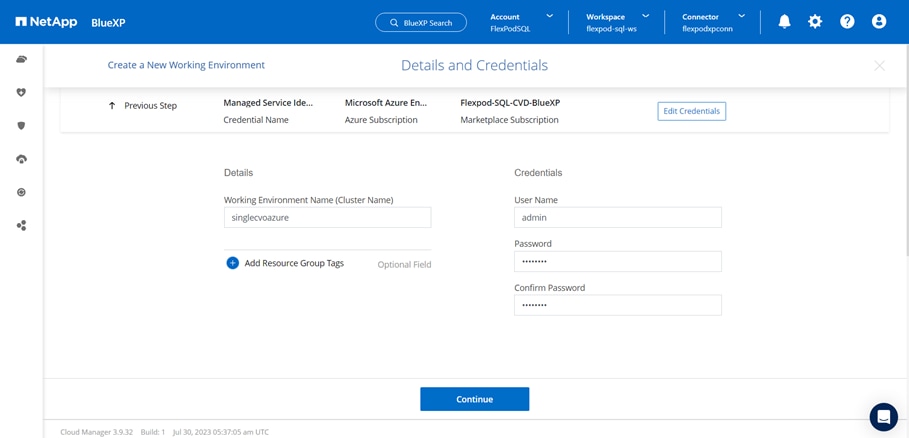Image resolution: width=909 pixels, height=438 pixels.
Task: Close the Details and Credentials wizard
Action: click(879, 66)
